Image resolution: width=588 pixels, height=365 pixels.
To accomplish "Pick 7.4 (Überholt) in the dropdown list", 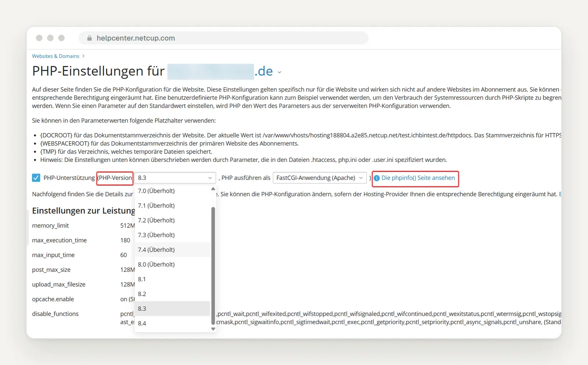I will 172,249.
